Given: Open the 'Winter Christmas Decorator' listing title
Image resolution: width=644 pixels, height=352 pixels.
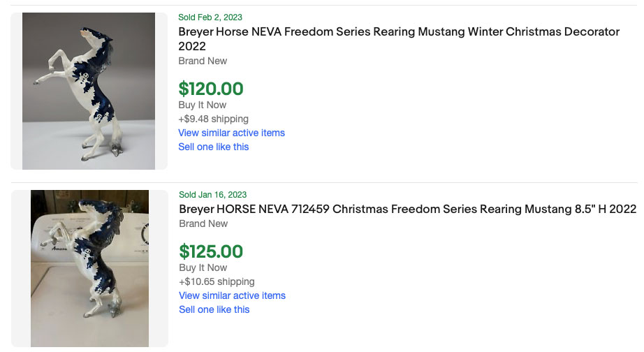Looking at the screenshot, I should coord(399,32).
